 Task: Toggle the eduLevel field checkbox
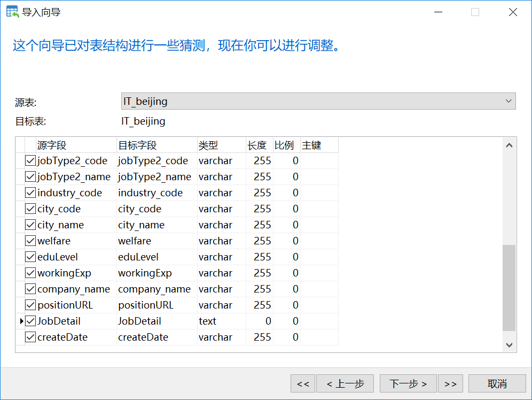(30, 257)
